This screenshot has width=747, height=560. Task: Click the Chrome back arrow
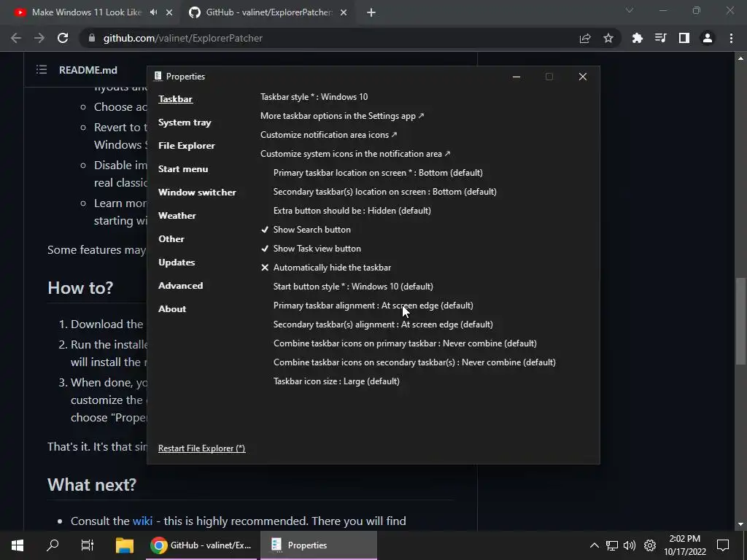(16, 38)
